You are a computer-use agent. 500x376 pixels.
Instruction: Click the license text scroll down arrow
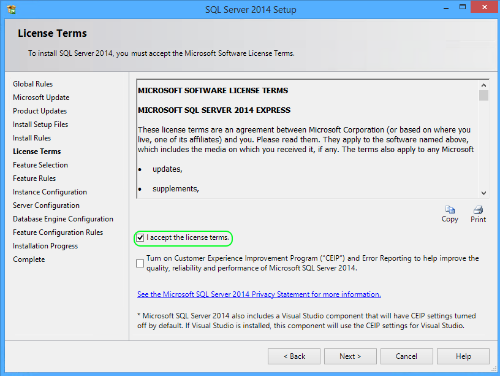click(484, 193)
